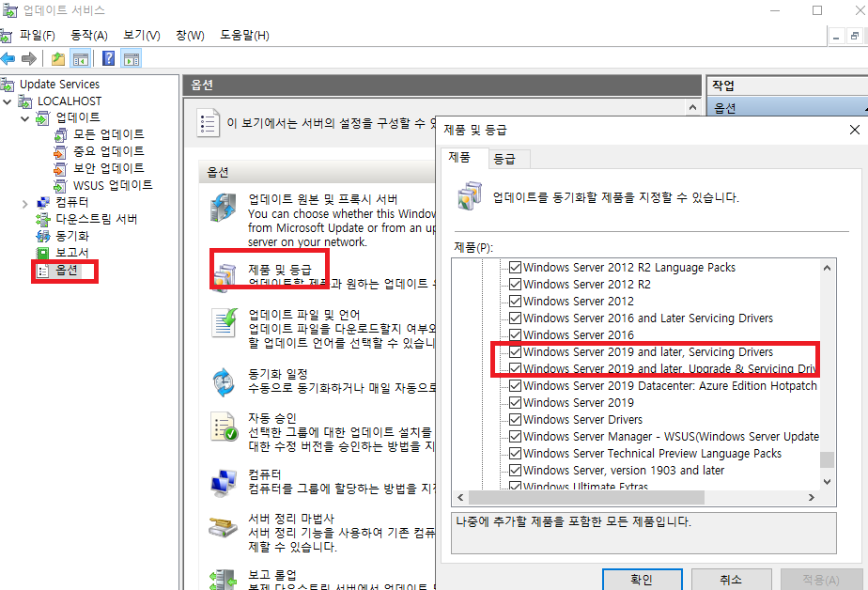868x590 pixels.
Task: Click the Forward arrow toolbar icon
Action: [29, 58]
